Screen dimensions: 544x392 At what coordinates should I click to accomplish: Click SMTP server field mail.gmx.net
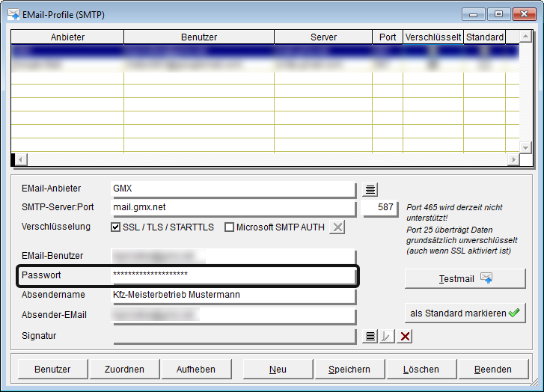click(x=233, y=208)
